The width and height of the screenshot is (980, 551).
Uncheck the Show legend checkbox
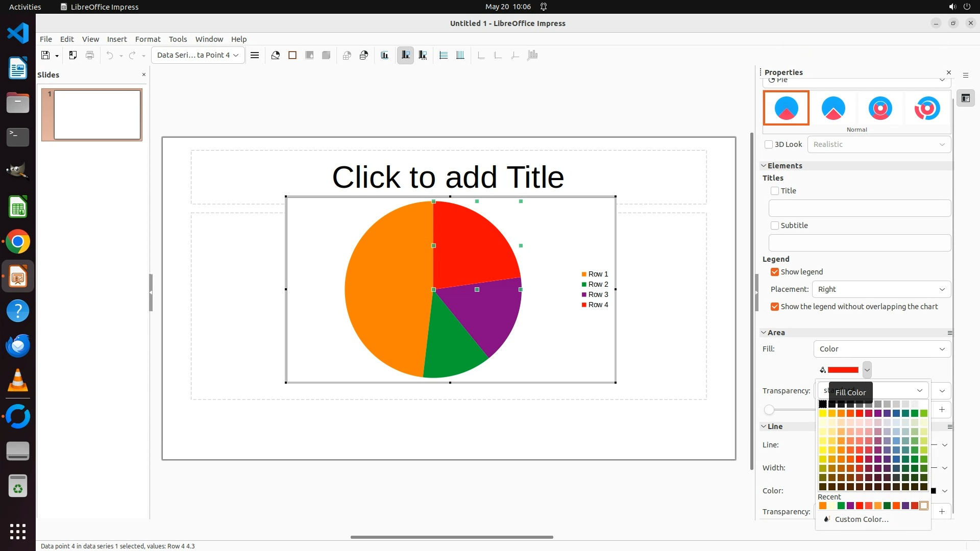tap(775, 272)
